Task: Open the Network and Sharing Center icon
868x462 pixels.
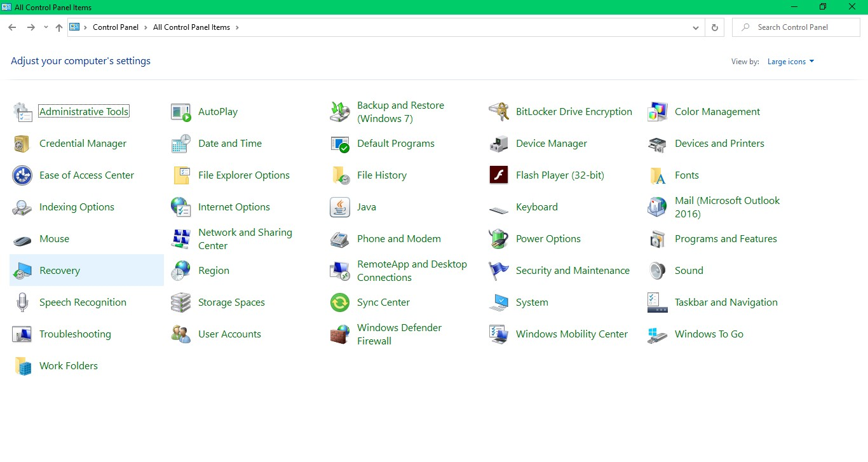Action: (181, 239)
